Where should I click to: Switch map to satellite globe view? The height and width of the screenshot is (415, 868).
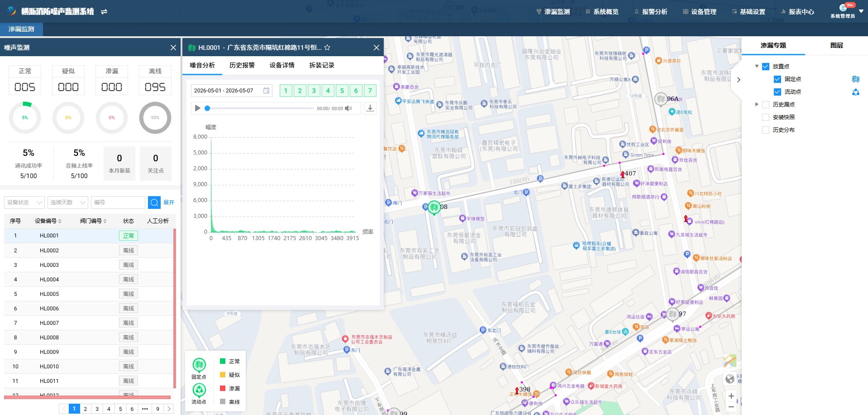[730, 379]
